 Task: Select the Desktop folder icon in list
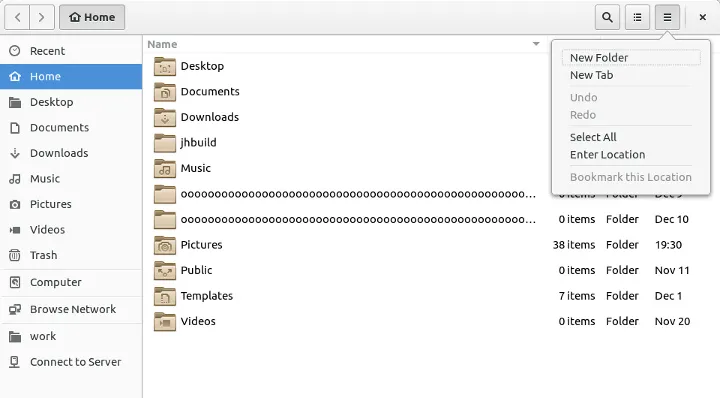(x=165, y=67)
